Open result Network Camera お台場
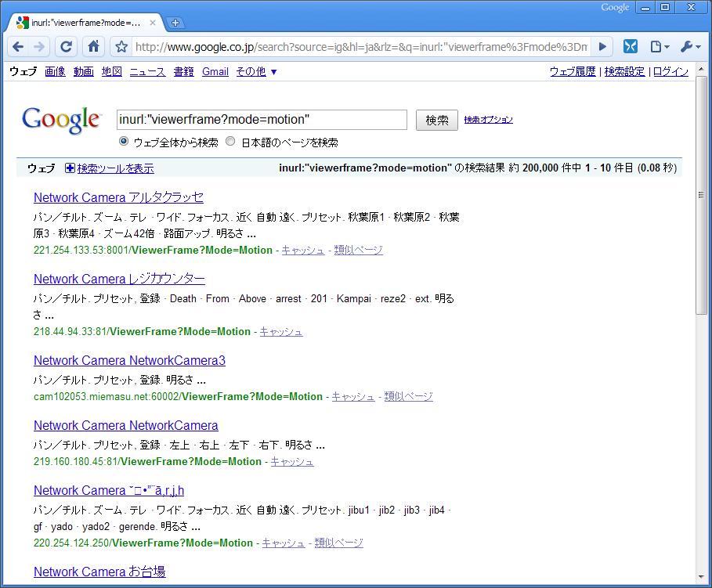 (99, 572)
